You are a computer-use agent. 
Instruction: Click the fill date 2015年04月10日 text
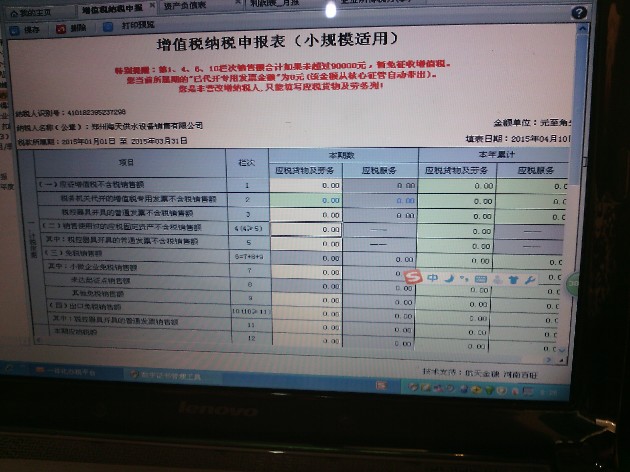click(x=540, y=139)
